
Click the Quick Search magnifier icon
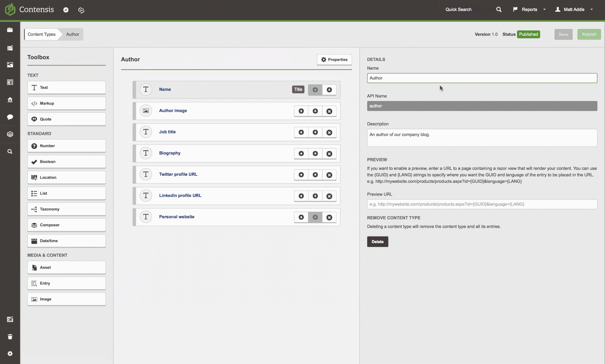pyautogui.click(x=499, y=9)
